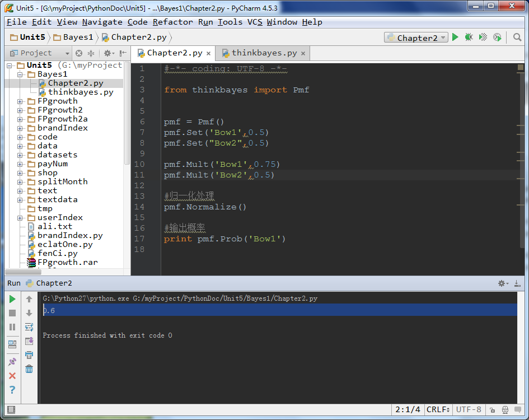Click Bayes1 breadcrumb in navigation bar

[x=73, y=37]
